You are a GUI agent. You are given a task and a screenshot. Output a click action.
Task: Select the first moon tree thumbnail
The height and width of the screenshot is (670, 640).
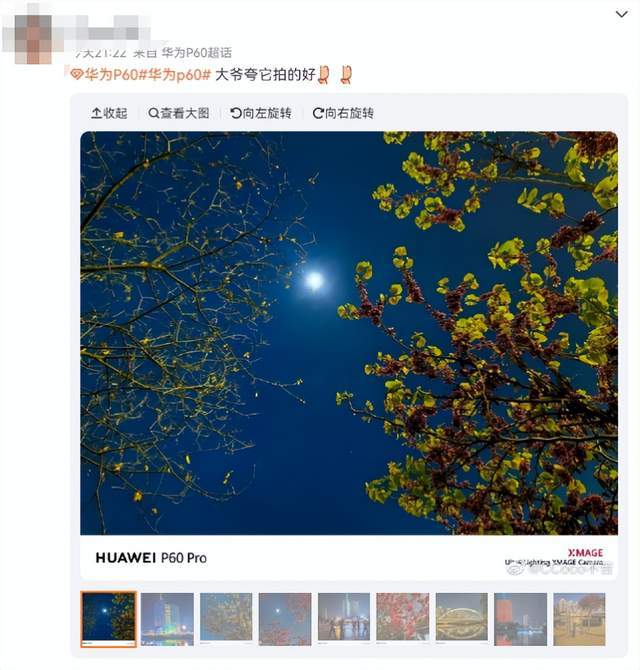point(109,619)
